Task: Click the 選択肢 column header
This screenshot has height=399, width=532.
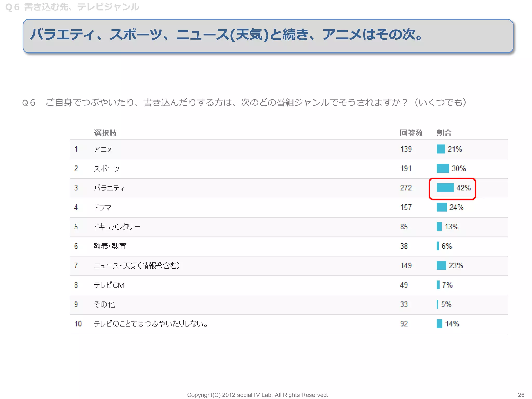Action: pyautogui.click(x=105, y=133)
